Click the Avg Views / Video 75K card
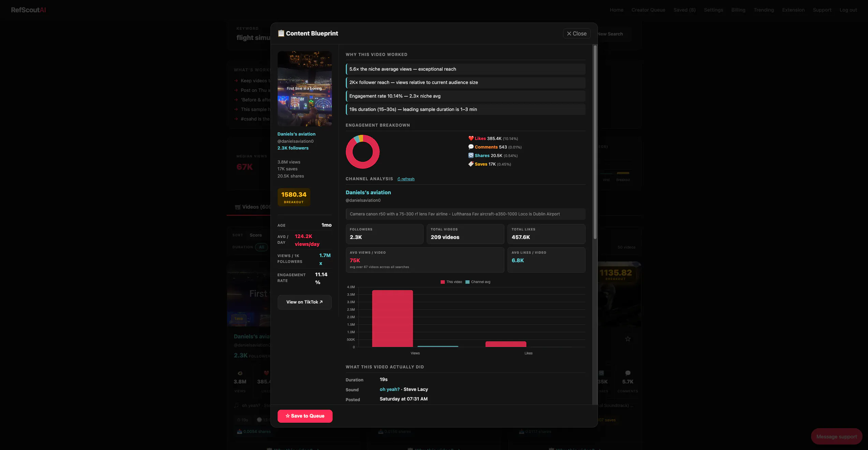This screenshot has height=450, width=868. (x=425, y=260)
